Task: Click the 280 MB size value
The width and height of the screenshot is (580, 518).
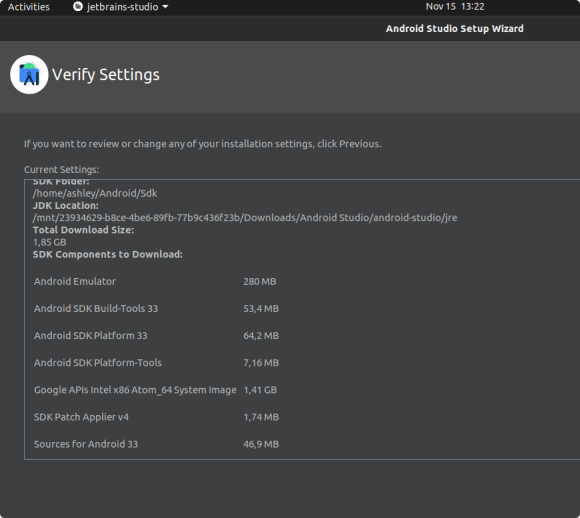Action: (260, 282)
